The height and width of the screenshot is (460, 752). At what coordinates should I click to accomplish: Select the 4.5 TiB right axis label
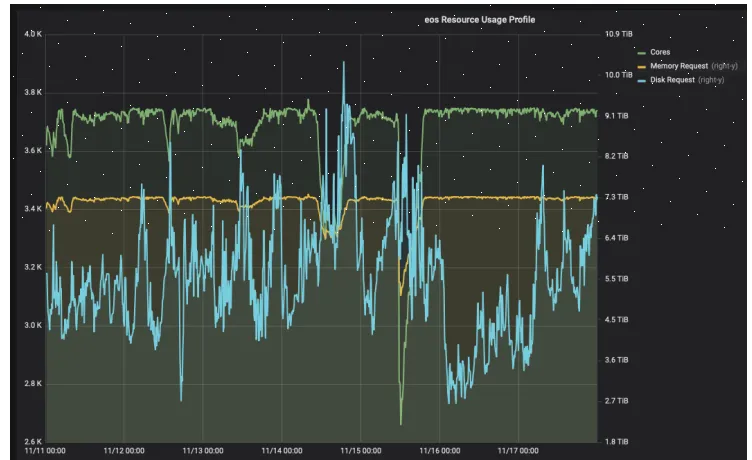617,319
